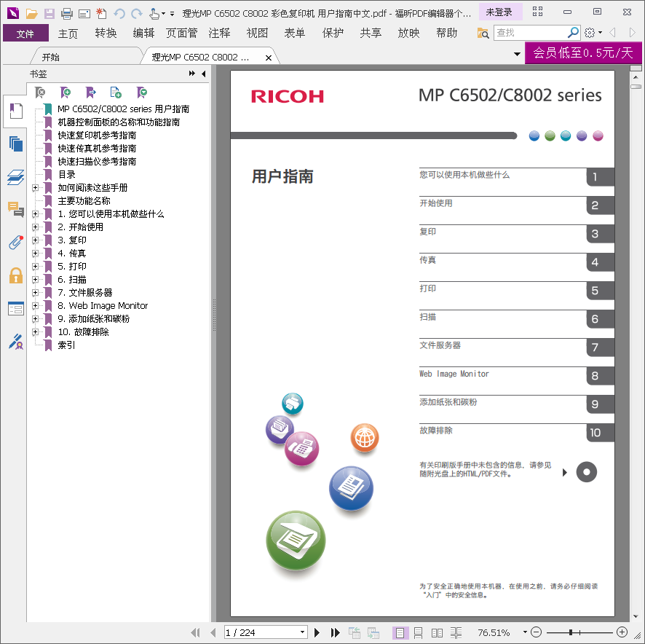645x644 pixels.
Task: Go to the first page button
Action: click(x=196, y=632)
